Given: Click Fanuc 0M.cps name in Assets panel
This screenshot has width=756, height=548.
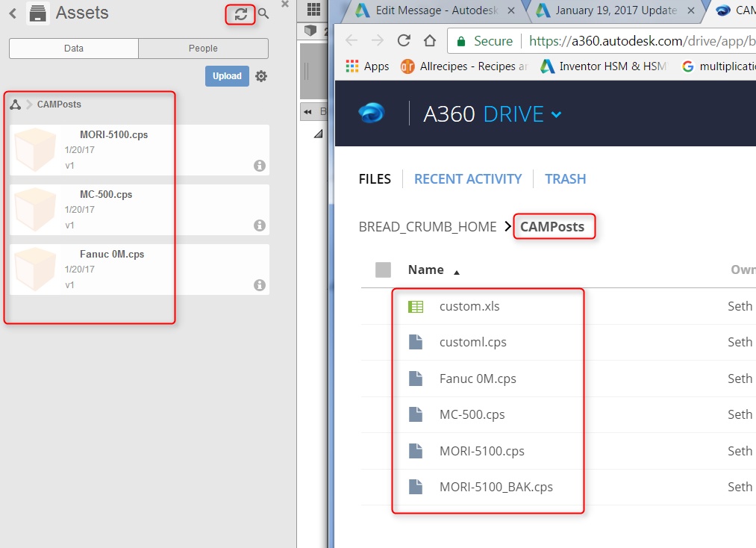Looking at the screenshot, I should [x=112, y=255].
